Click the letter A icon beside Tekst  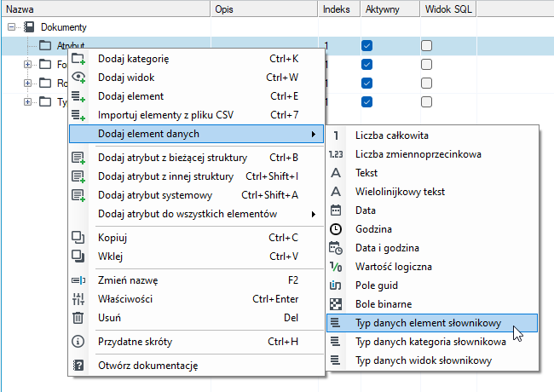click(x=336, y=173)
